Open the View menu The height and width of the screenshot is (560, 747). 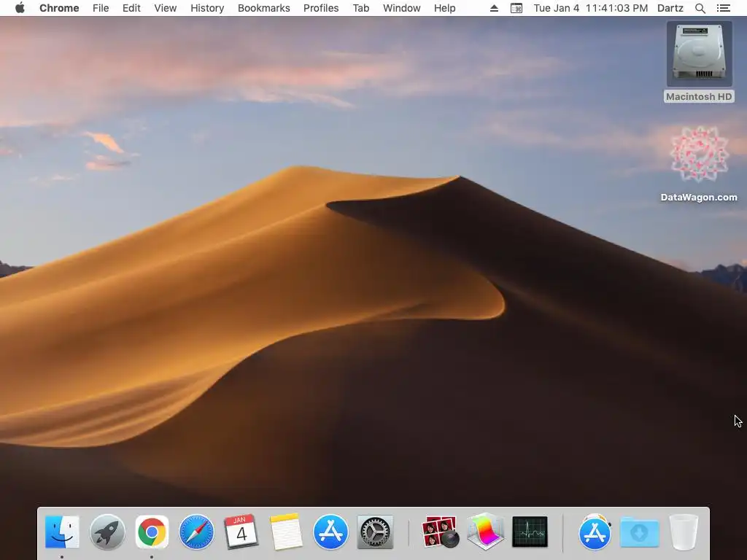tap(166, 8)
